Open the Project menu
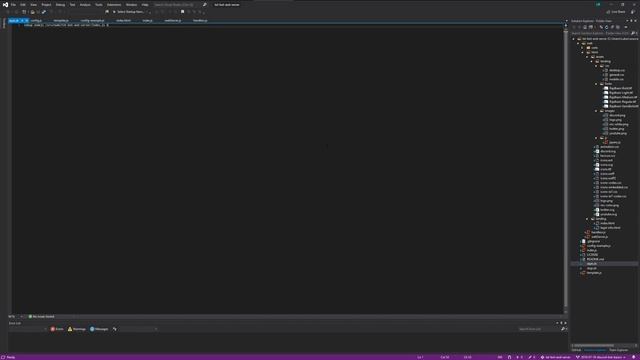This screenshot has width=640, height=360. click(46, 4)
